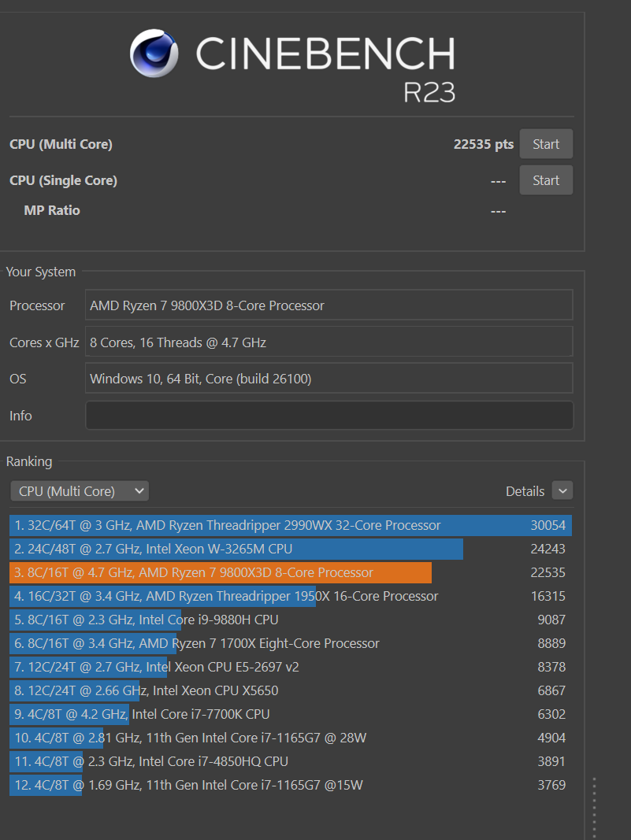Viewport: 631px width, 840px height.
Task: Select ranking row 7 Xeon E5-2697 v2
Action: click(x=291, y=667)
